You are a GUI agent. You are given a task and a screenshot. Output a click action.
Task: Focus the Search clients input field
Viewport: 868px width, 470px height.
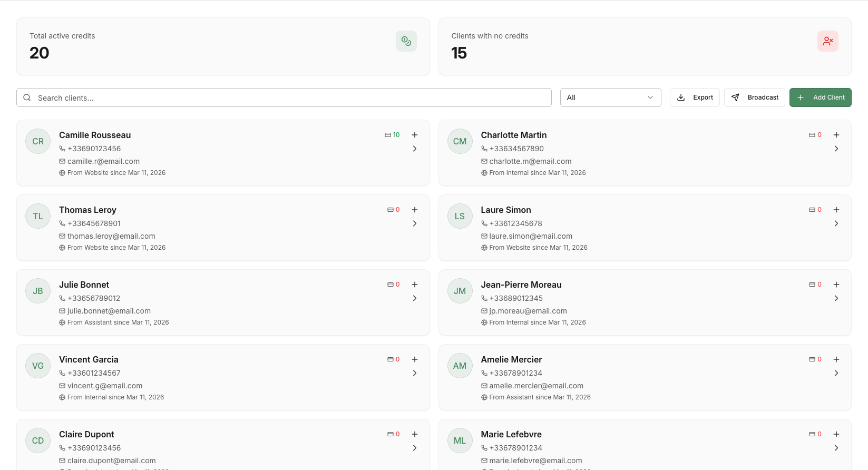coord(285,97)
